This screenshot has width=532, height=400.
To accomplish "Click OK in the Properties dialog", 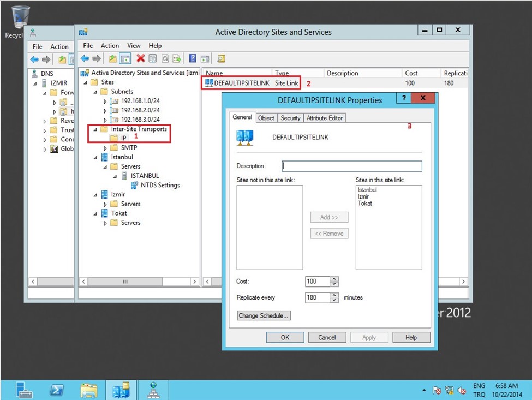I will click(x=285, y=337).
